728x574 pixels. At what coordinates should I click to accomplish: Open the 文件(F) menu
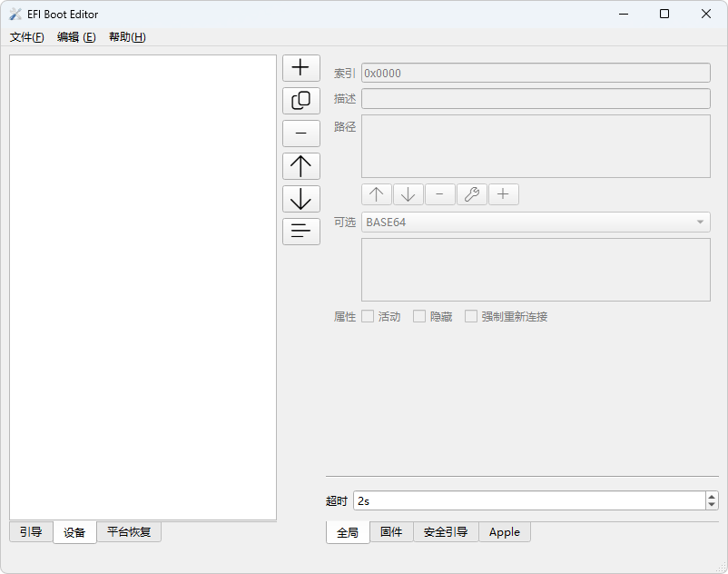tap(26, 37)
